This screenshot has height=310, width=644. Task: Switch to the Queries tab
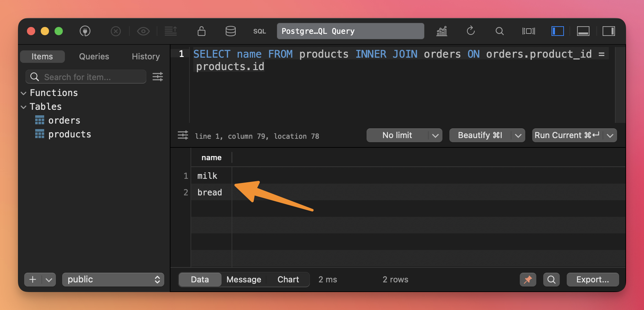[x=94, y=57]
